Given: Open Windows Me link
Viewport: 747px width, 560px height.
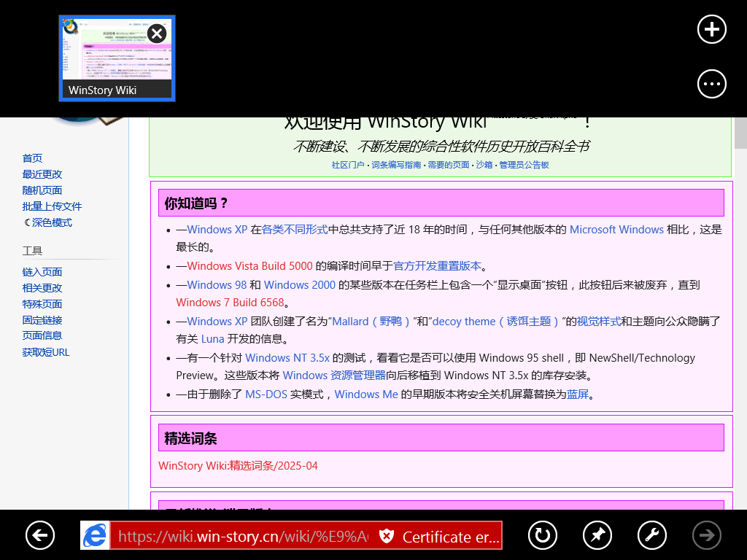Looking at the screenshot, I should point(366,394).
